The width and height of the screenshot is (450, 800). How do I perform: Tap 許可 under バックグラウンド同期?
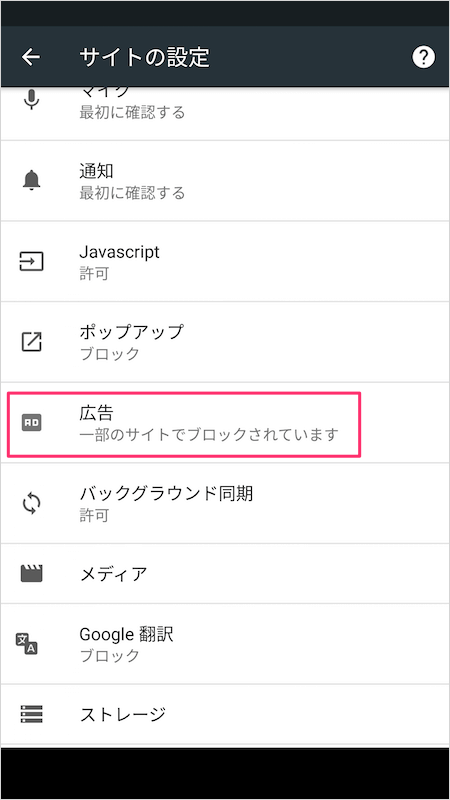(94, 515)
